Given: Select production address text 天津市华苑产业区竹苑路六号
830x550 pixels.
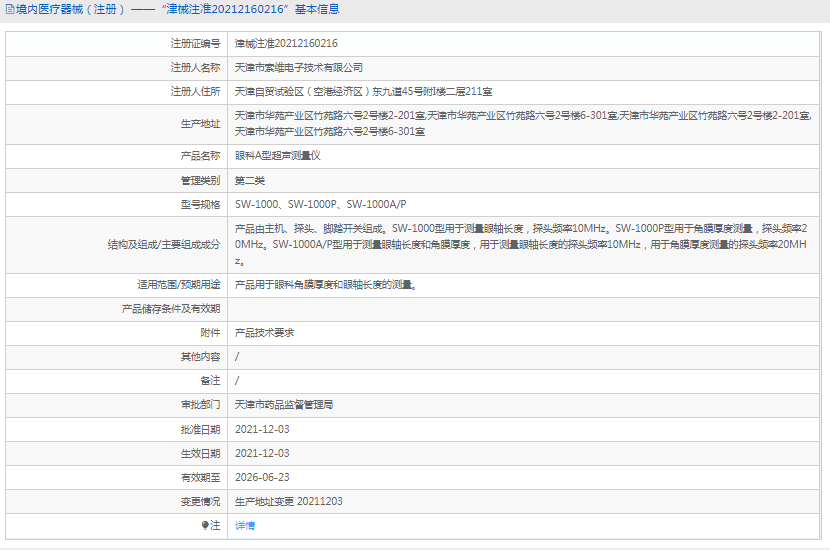Looking at the screenshot, I should [x=522, y=123].
